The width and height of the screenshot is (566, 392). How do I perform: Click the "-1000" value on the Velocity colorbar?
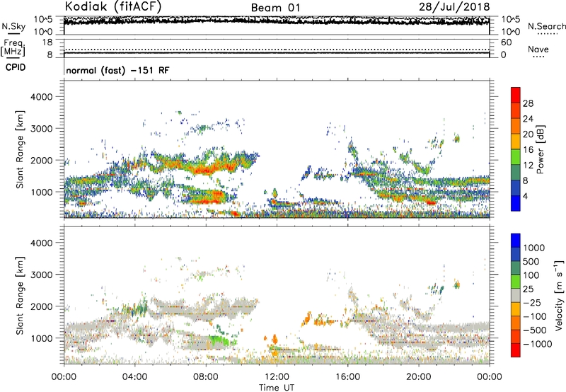pyautogui.click(x=538, y=344)
